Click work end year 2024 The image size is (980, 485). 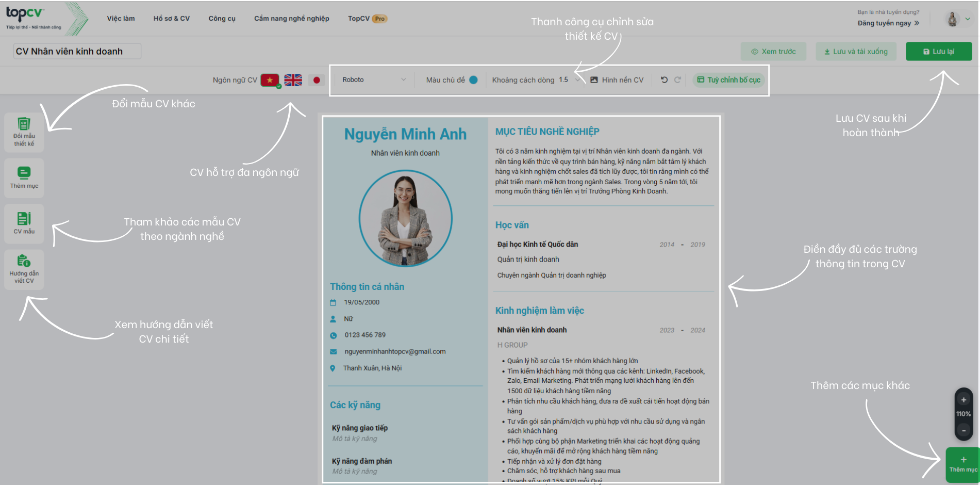click(697, 330)
